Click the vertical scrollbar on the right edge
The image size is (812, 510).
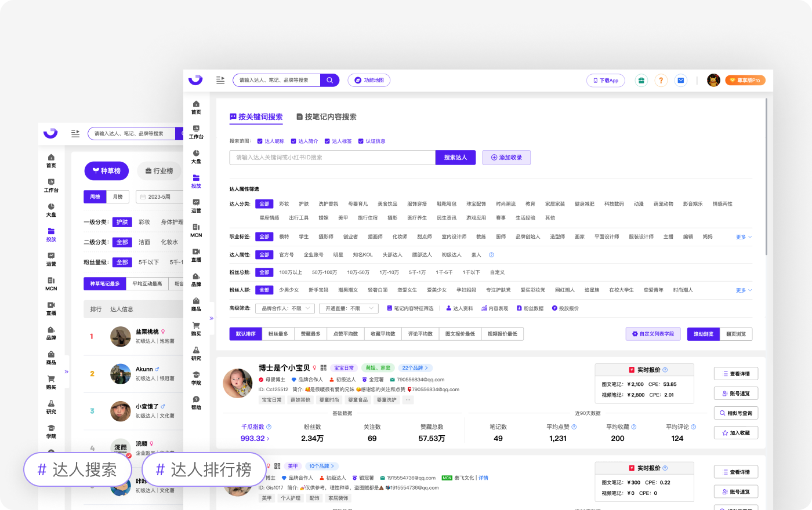click(766, 174)
